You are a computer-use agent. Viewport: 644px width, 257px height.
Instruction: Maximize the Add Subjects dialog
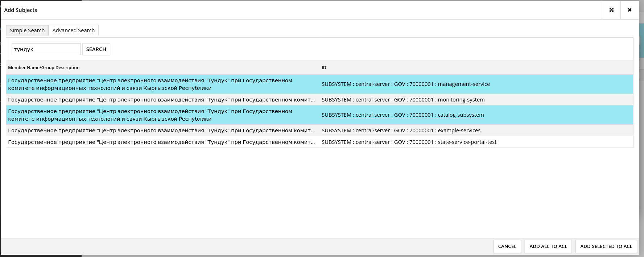coord(611,10)
